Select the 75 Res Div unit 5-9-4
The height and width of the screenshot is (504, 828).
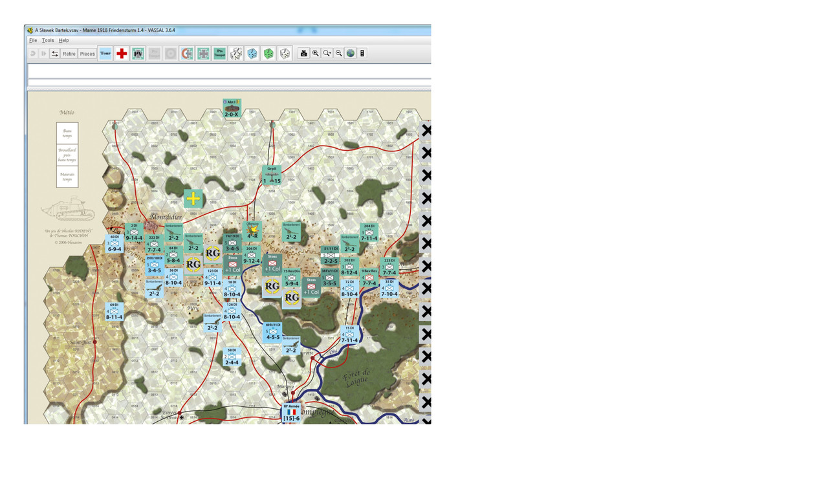point(291,278)
